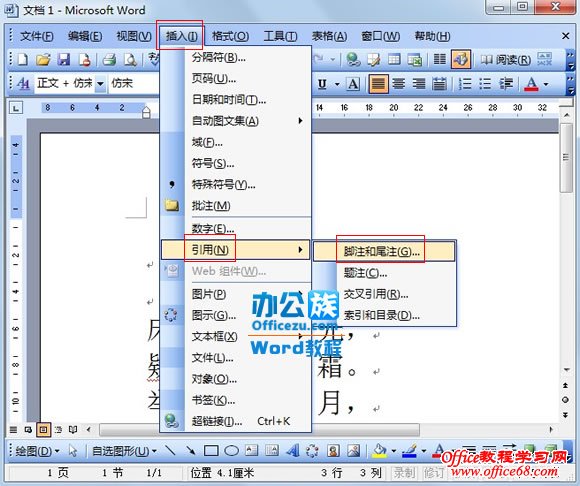Toggle the Drawing toolbar icon

461,59
